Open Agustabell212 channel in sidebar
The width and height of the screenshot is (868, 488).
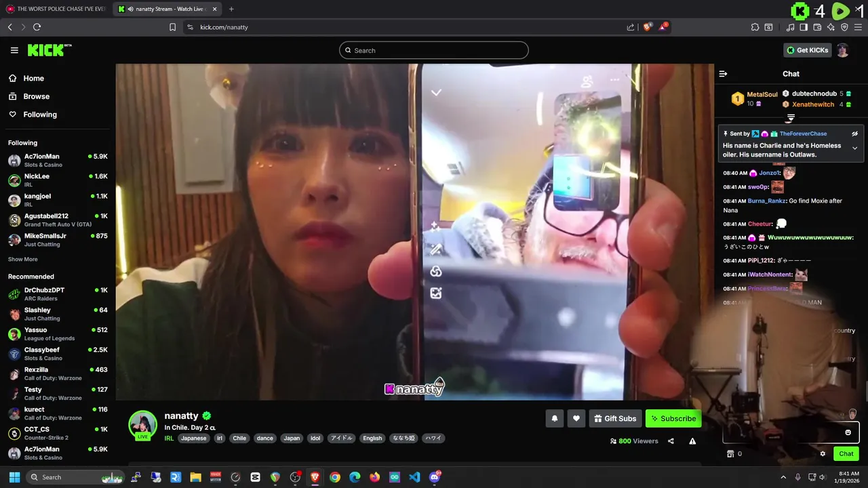click(x=58, y=220)
